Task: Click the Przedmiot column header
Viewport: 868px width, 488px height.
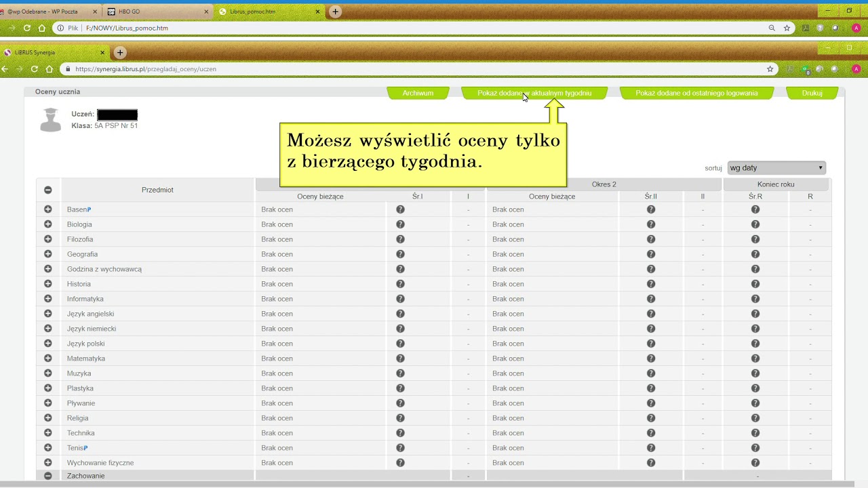Action: [x=157, y=190]
